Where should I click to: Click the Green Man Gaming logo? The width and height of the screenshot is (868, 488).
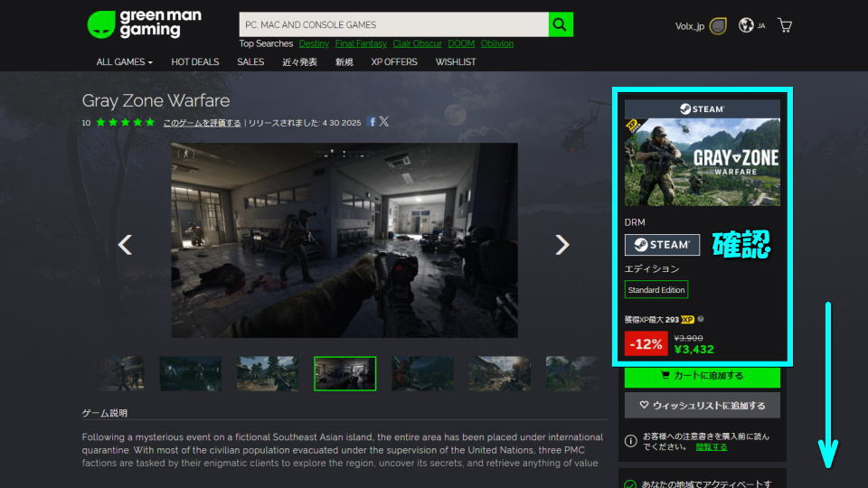pyautogui.click(x=145, y=24)
